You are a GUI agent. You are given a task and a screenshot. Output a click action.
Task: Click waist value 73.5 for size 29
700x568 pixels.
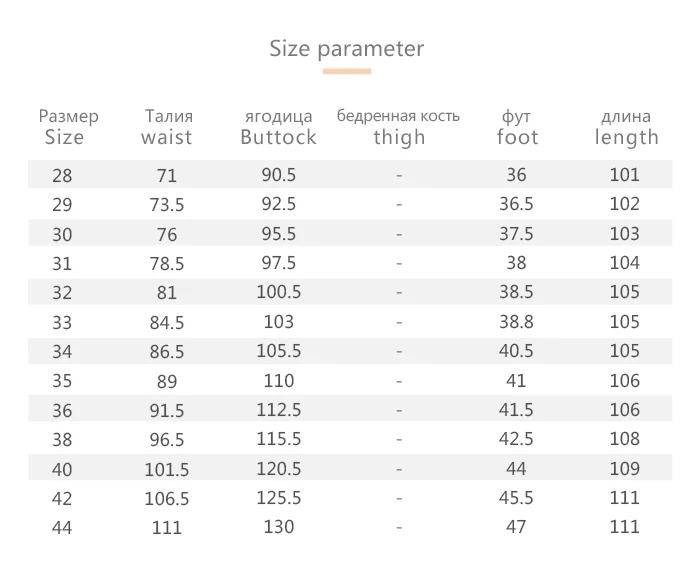(x=167, y=205)
